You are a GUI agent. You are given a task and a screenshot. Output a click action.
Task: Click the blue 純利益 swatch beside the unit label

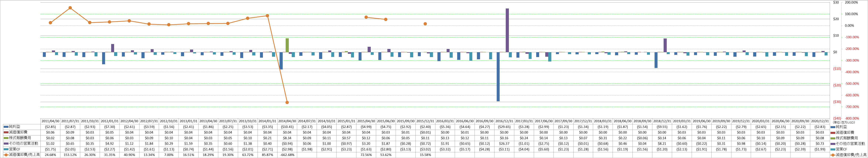click(x=833, y=127)
